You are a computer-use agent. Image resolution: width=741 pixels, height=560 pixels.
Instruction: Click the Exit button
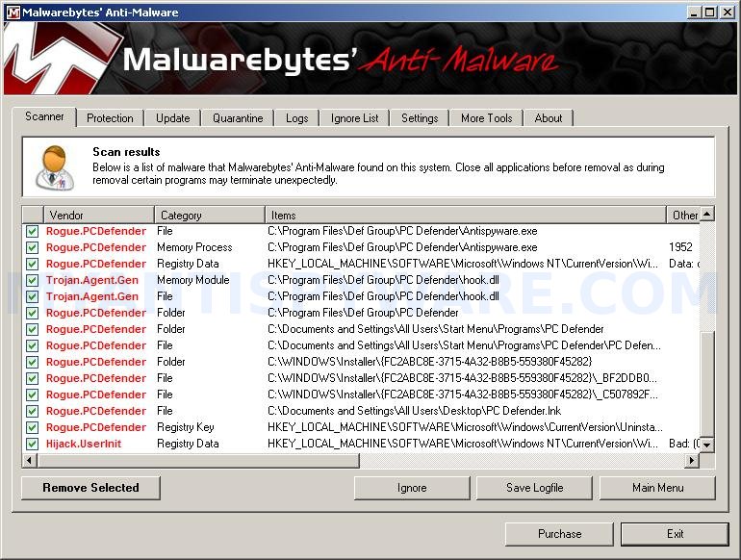(675, 534)
